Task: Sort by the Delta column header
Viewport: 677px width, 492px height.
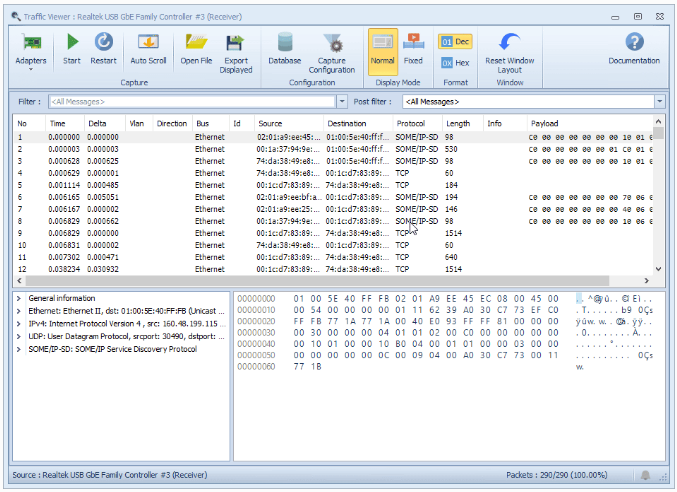Action: pos(104,123)
